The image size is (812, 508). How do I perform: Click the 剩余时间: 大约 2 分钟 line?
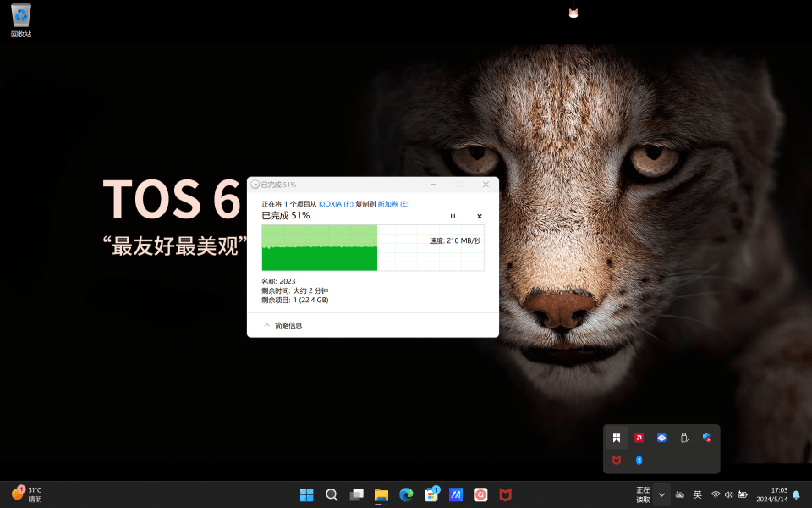pyautogui.click(x=295, y=290)
